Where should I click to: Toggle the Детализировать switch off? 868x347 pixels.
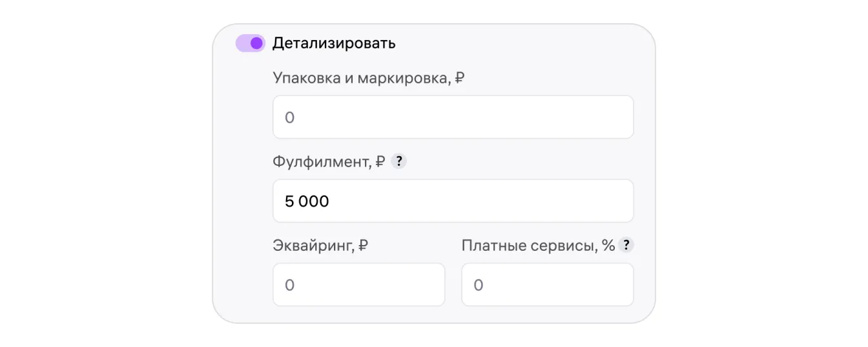pyautogui.click(x=250, y=43)
